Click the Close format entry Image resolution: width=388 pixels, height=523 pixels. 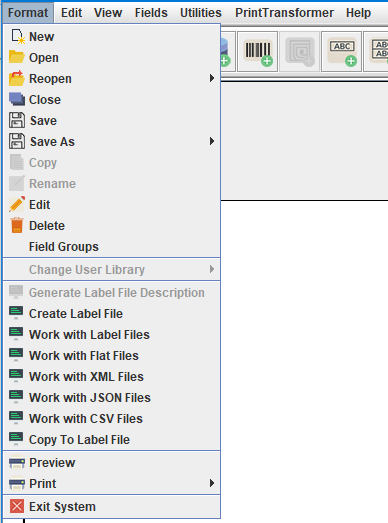point(111,100)
